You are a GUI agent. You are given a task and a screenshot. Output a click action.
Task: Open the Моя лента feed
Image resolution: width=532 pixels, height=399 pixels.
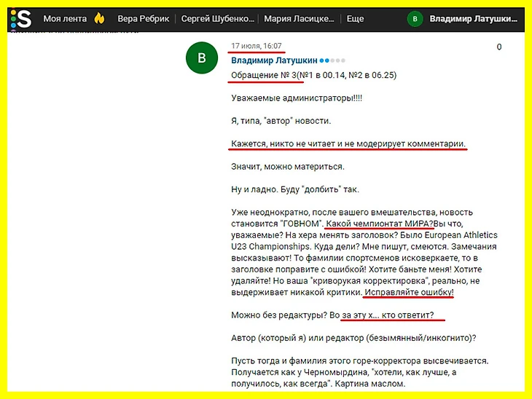pos(66,19)
